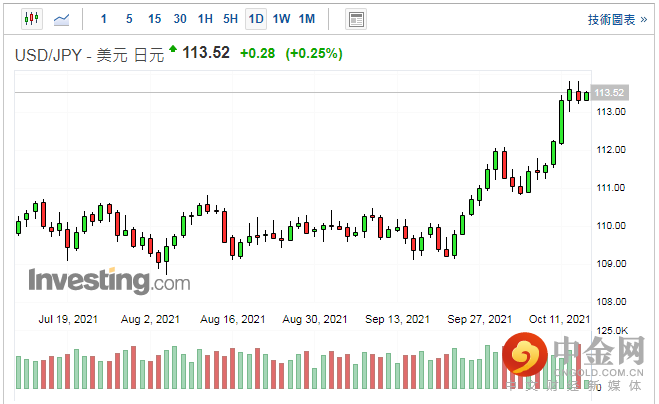Image resolution: width=659 pixels, height=404 pixels.
Task: Select the 5 minute timeframe
Action: [x=129, y=19]
